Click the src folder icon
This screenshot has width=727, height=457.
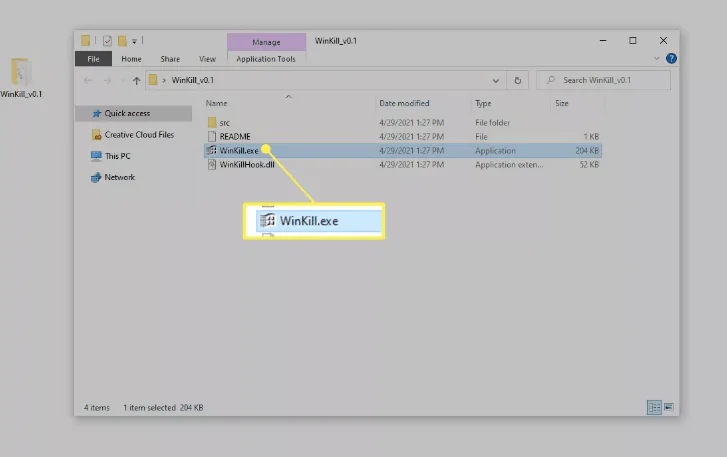coord(212,122)
